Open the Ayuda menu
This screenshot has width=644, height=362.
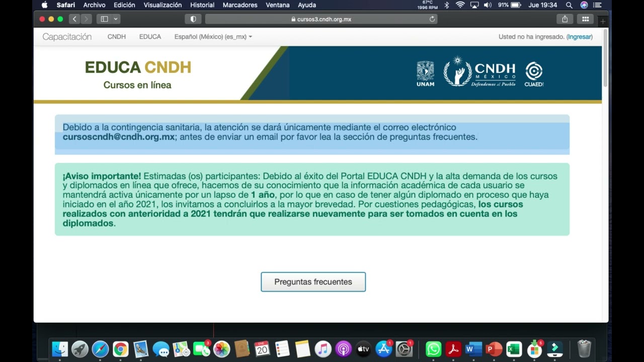[x=307, y=5]
